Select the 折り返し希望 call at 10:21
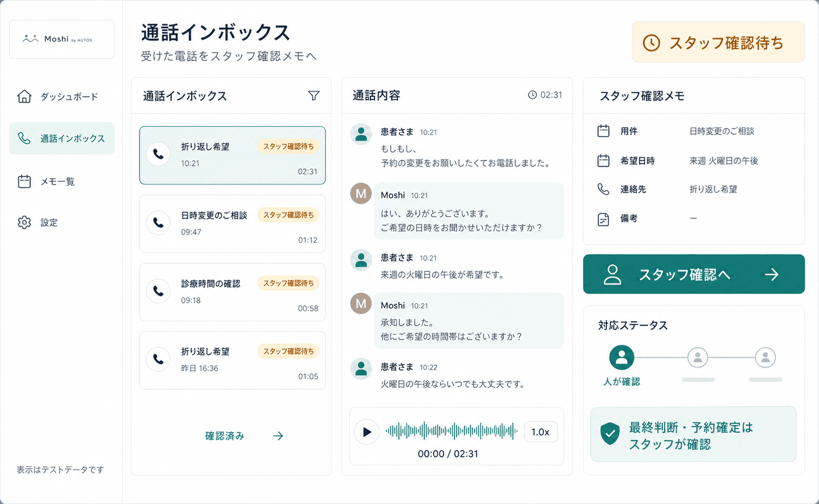Viewport: 819px width, 504px height. [x=233, y=155]
